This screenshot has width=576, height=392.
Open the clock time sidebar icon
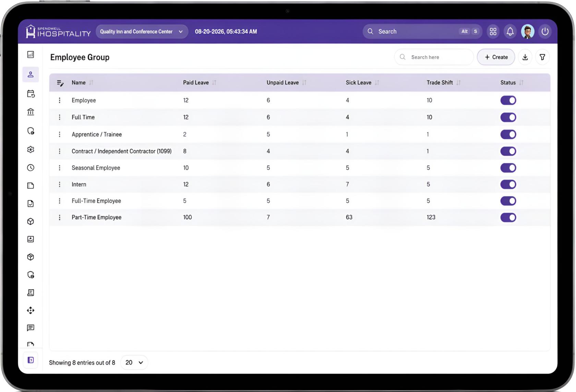31,168
